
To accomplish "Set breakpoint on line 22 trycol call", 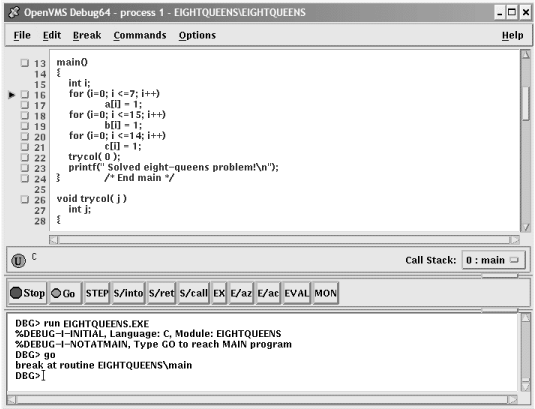I will pyautogui.click(x=25, y=157).
